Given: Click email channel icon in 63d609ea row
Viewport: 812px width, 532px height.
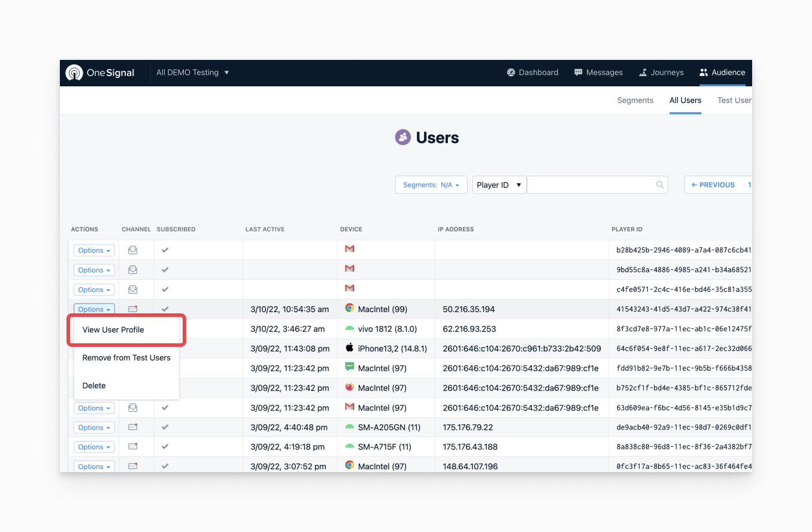Looking at the screenshot, I should [133, 407].
